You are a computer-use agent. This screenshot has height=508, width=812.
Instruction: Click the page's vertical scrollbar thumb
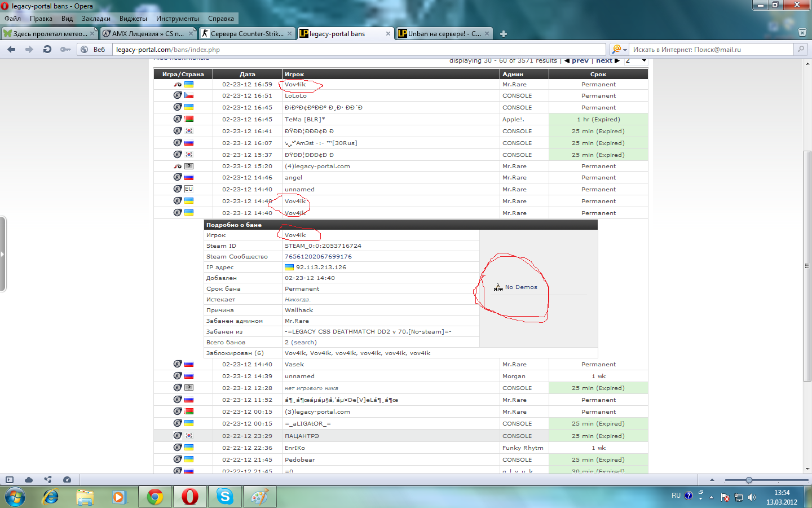point(807,266)
